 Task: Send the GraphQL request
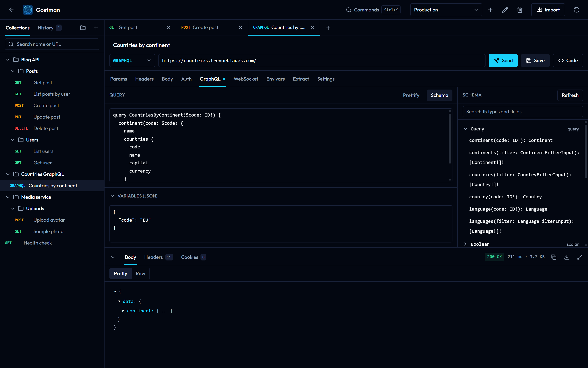click(503, 61)
